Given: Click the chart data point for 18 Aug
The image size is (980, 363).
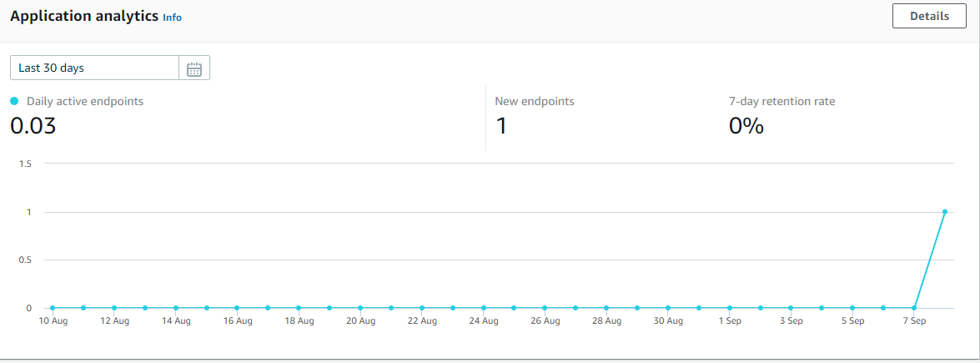Looking at the screenshot, I should pos(299,308).
